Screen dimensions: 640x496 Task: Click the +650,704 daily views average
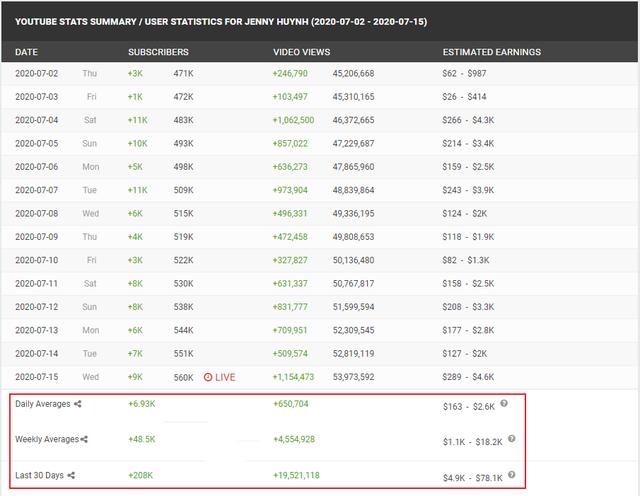pyautogui.click(x=291, y=404)
